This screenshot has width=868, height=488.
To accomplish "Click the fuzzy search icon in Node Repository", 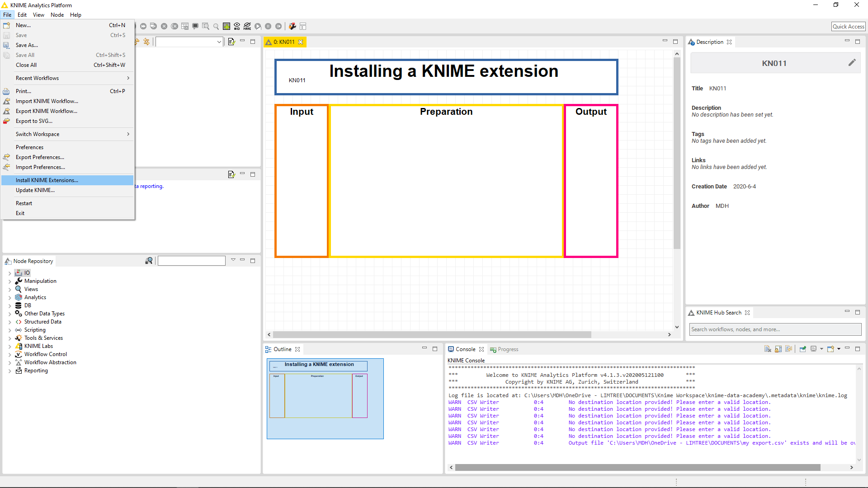I will tap(149, 261).
